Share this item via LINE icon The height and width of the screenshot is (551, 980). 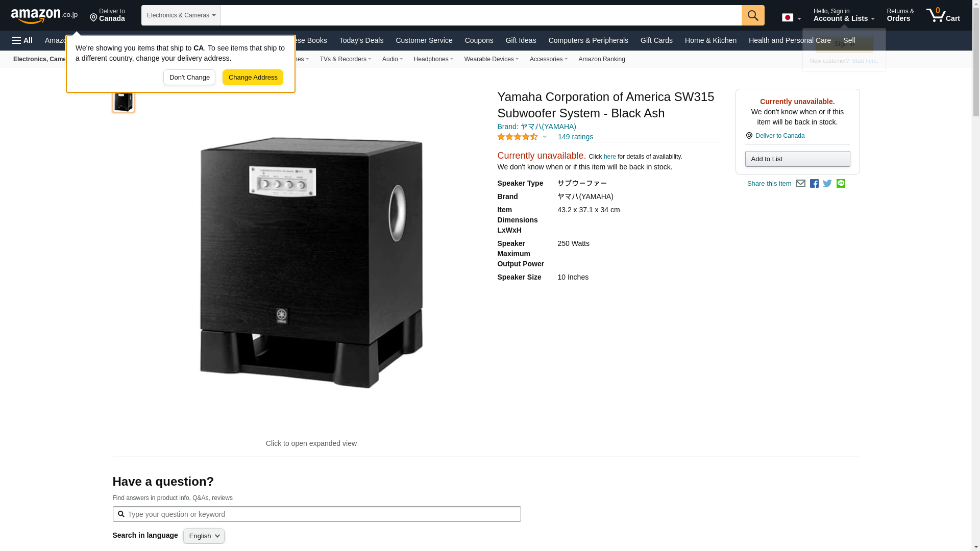pyautogui.click(x=841, y=183)
